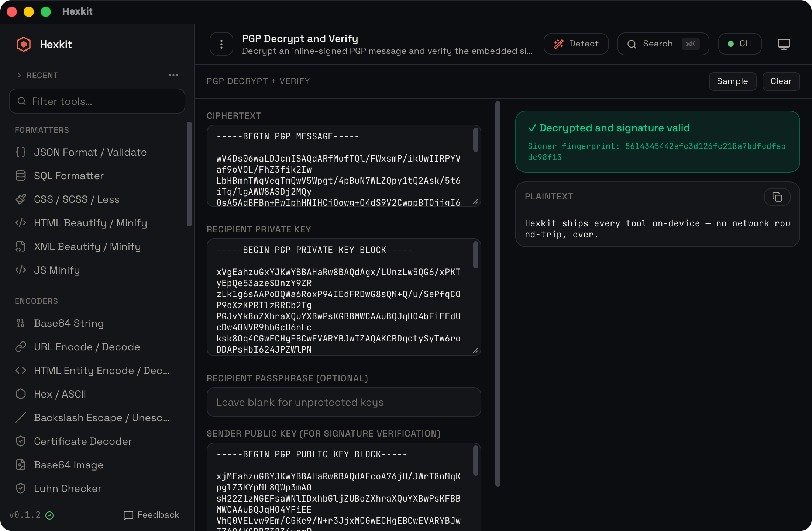The image size is (812, 531).
Task: Open the Recent section ellipsis menu
Action: point(173,75)
